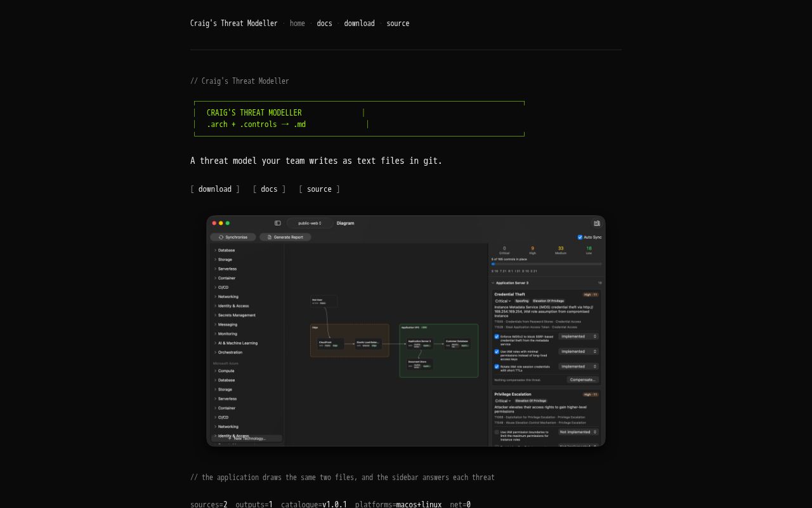Image resolution: width=812 pixels, height=508 pixels.
Task: Expand the Messaging category
Action: 215,324
